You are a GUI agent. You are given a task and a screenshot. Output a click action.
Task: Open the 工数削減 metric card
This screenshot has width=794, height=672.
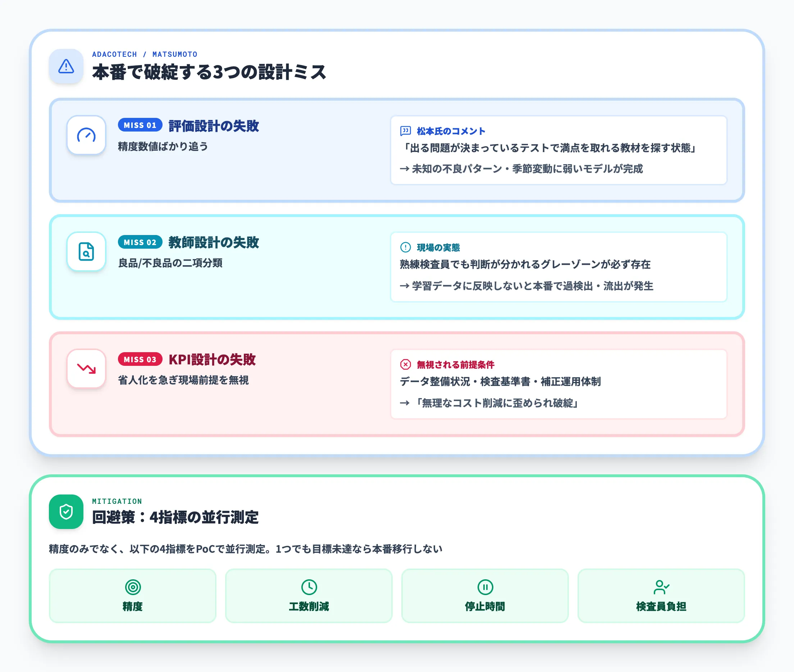click(309, 596)
